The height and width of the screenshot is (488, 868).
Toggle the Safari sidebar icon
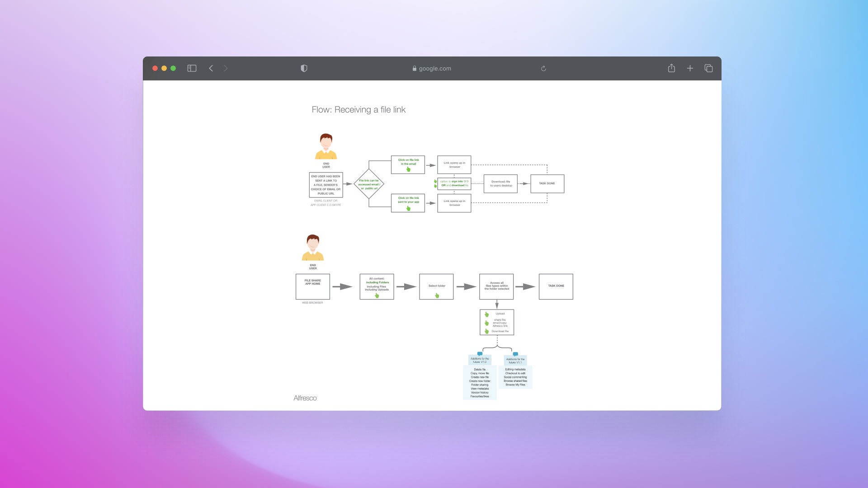pyautogui.click(x=192, y=68)
